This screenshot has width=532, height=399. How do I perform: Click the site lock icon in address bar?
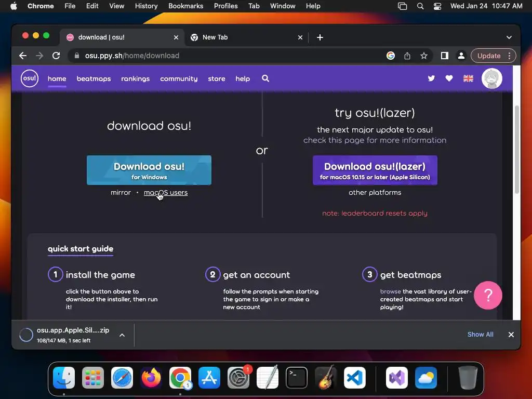click(x=77, y=56)
